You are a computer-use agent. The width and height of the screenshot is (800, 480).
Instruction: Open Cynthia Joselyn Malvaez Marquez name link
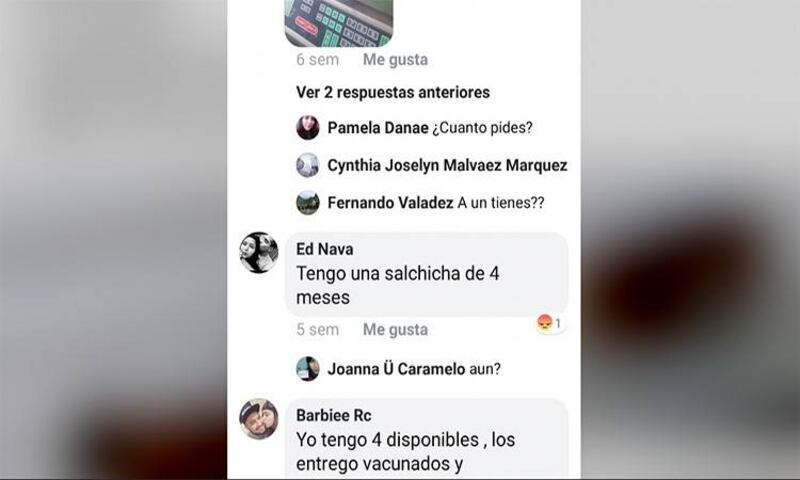(447, 165)
